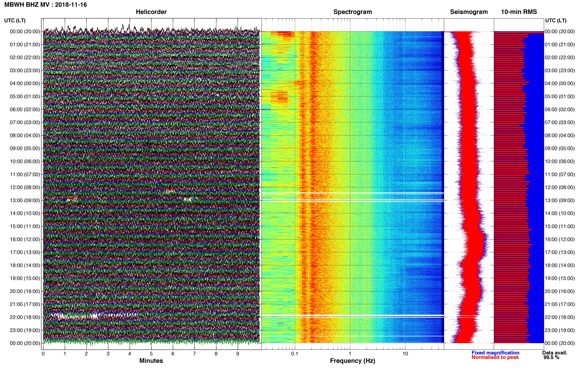The height and width of the screenshot is (368, 588).
Task: Click the "UTC (LT)" label on the left side
Action: tap(15, 20)
